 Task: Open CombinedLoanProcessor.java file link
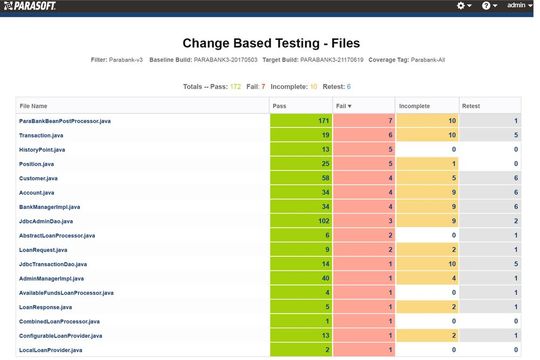(x=59, y=321)
